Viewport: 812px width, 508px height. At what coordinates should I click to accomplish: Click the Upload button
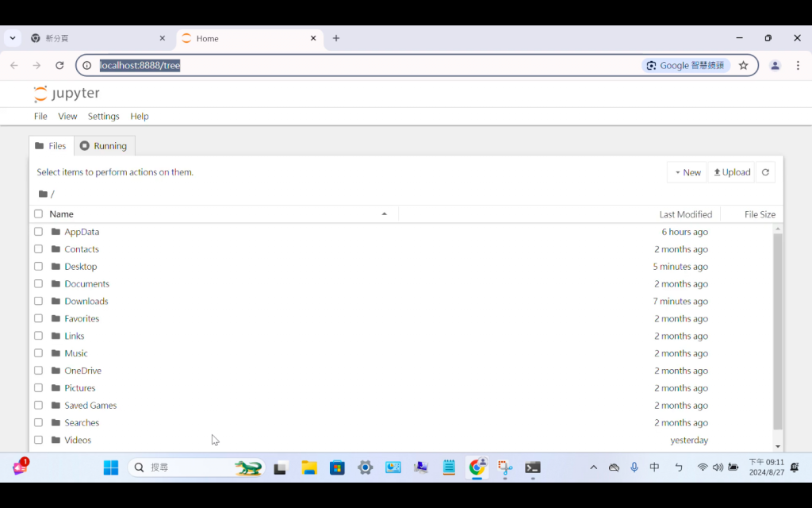[x=732, y=172]
